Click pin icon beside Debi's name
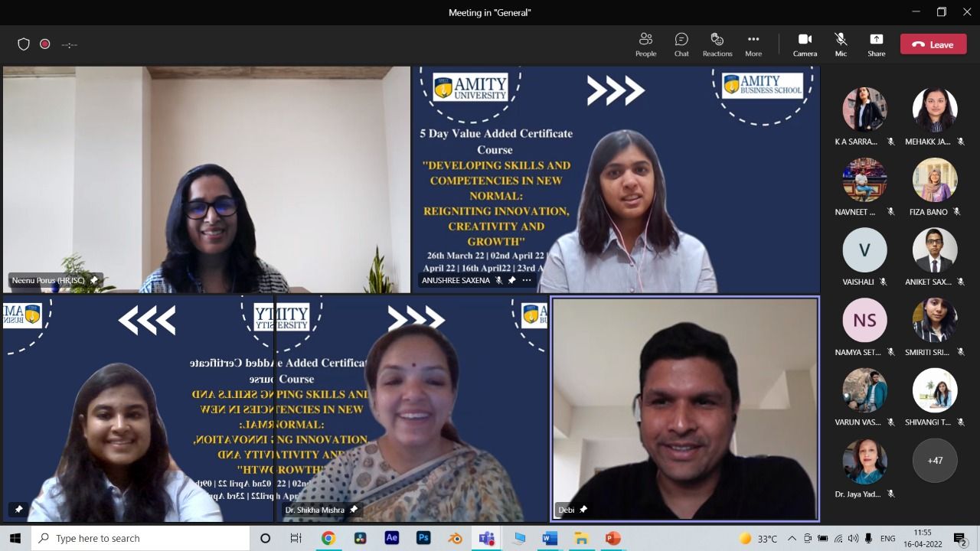This screenshot has height=551, width=980. [x=583, y=510]
